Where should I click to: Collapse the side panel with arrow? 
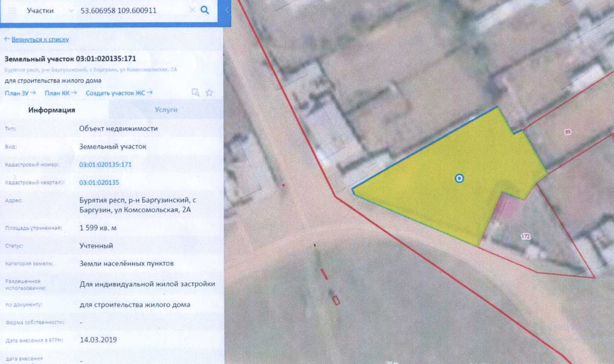tap(226, 10)
